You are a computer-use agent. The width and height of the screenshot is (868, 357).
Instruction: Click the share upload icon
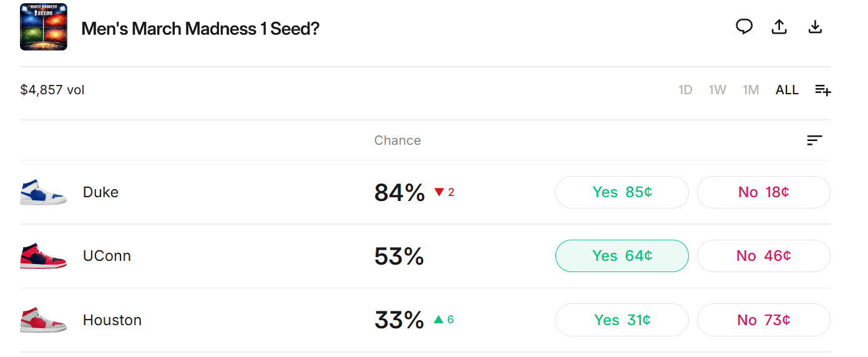pyautogui.click(x=779, y=27)
